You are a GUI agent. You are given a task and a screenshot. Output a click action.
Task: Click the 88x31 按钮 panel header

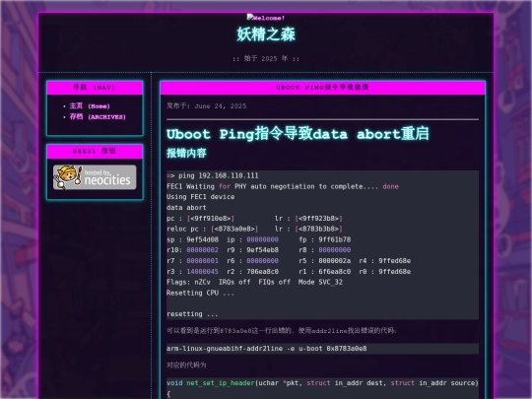(95, 152)
